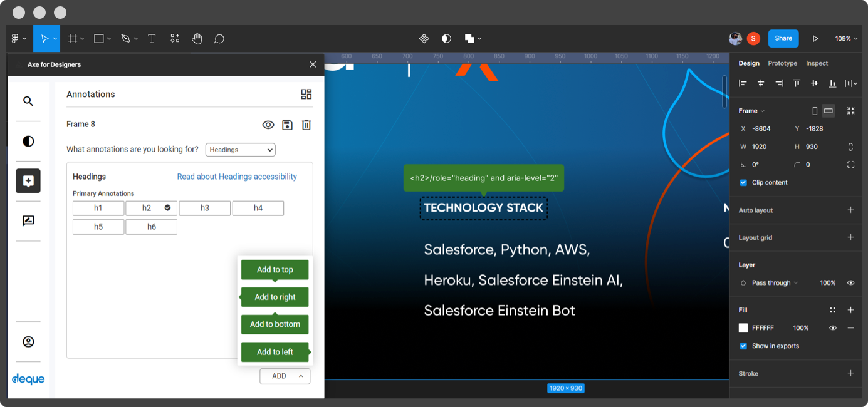Open the feedback section in Axe sidebar
The width and height of the screenshot is (868, 407).
tap(28, 220)
